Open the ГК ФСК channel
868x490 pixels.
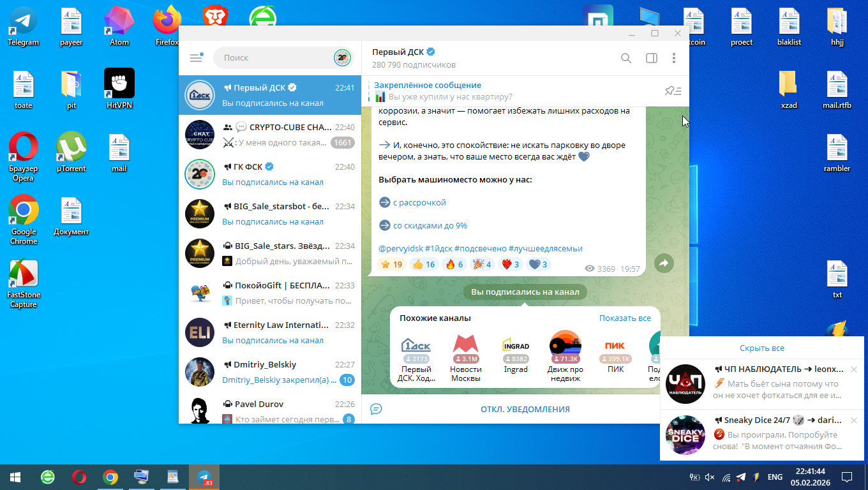pyautogui.click(x=270, y=174)
